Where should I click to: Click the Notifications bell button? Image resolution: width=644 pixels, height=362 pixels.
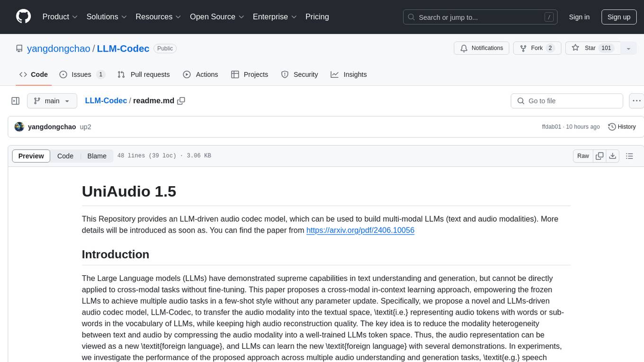(x=482, y=48)
